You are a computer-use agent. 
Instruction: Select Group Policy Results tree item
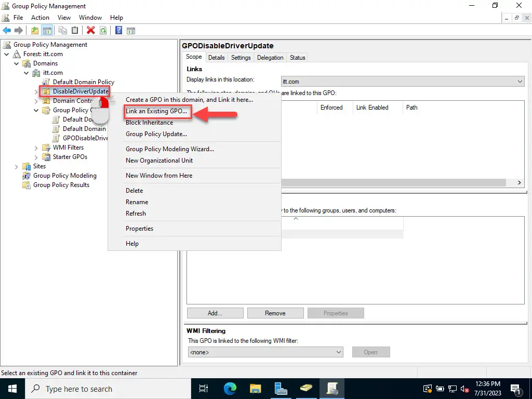pyautogui.click(x=61, y=185)
